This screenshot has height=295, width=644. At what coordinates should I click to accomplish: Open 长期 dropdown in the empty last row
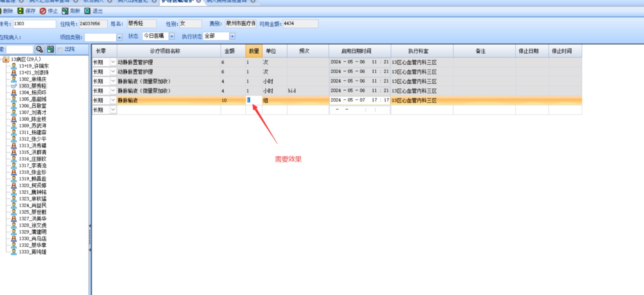[x=113, y=110]
